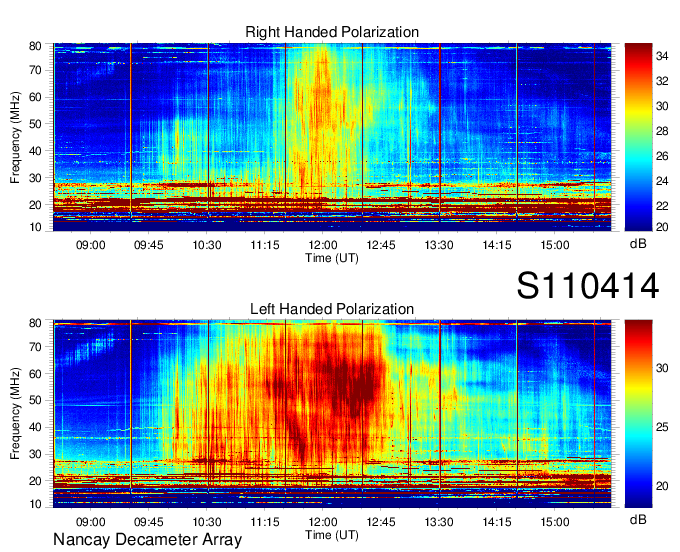Click the 70 MHz tick label of the bottom plot

(35, 347)
